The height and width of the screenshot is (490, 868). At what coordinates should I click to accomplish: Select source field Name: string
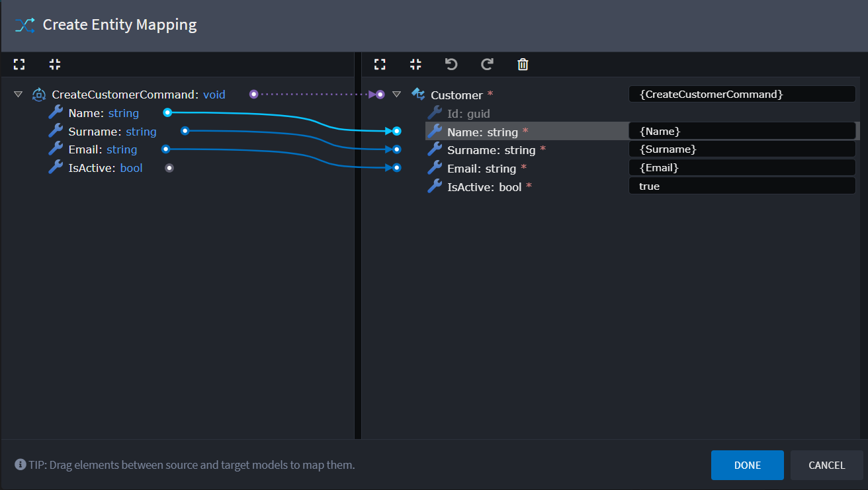103,113
